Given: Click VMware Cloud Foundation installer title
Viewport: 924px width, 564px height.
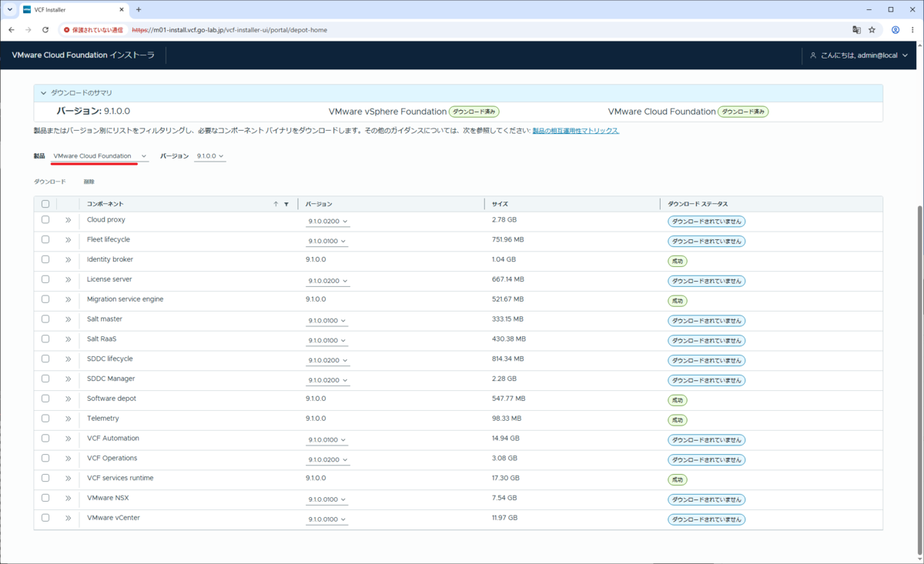Looking at the screenshot, I should point(83,55).
